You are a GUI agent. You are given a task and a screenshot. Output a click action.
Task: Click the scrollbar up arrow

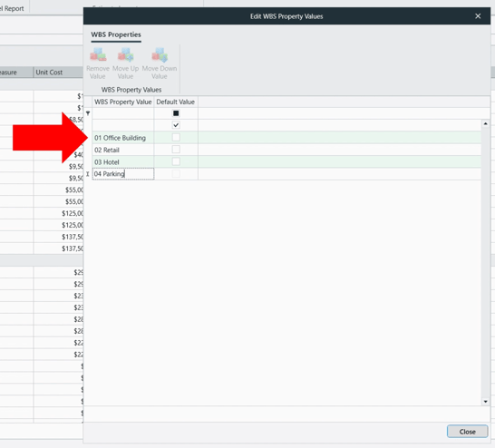[x=486, y=123]
